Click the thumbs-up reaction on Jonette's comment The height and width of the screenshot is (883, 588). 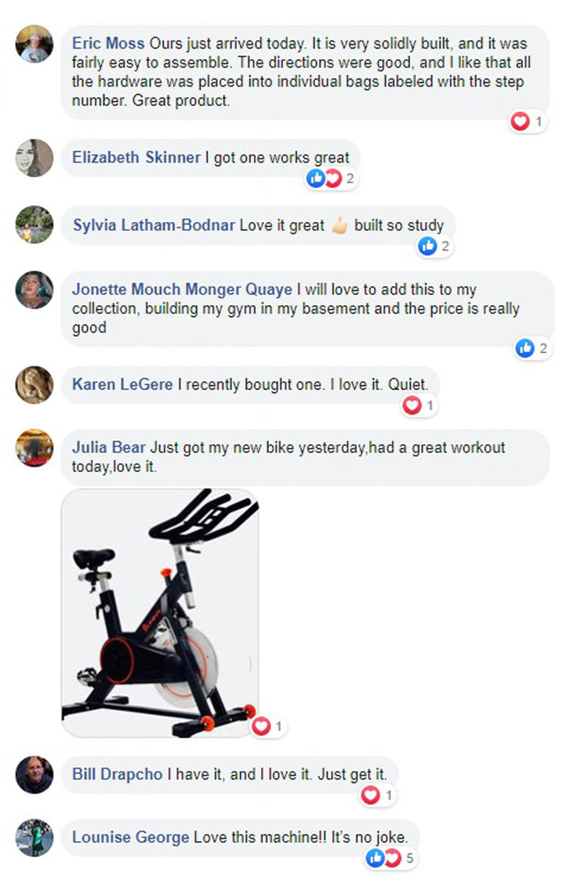click(x=525, y=349)
